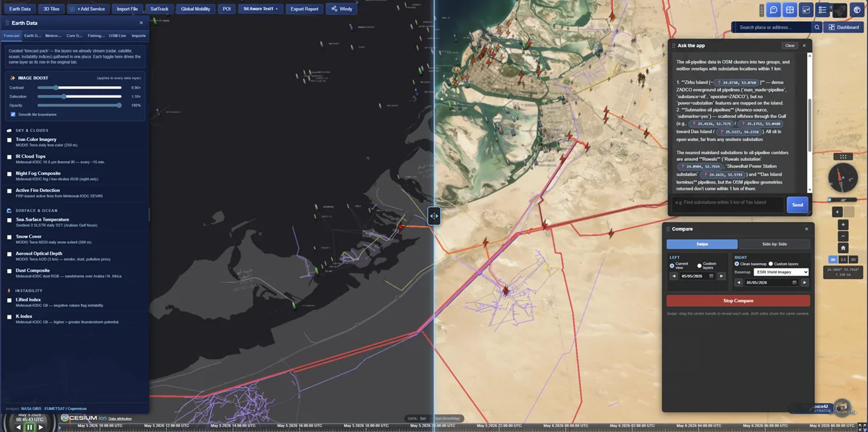Screen dimensions: 868x432
Task: Click the Stop Compare button
Action: click(x=738, y=301)
